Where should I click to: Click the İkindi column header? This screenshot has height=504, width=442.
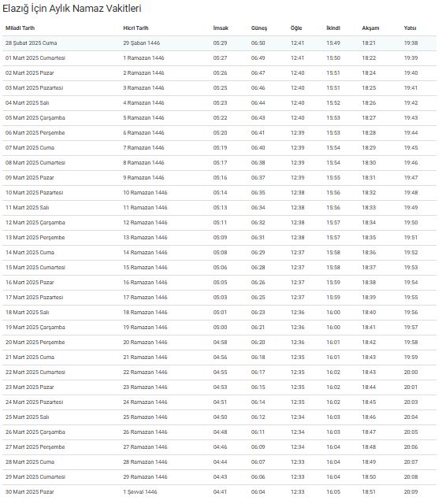pos(333,28)
